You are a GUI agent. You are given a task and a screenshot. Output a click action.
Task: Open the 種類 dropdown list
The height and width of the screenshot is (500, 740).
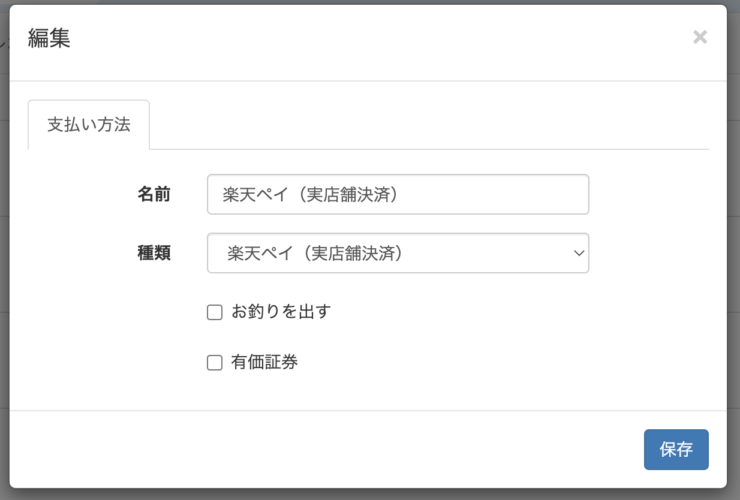(398, 253)
